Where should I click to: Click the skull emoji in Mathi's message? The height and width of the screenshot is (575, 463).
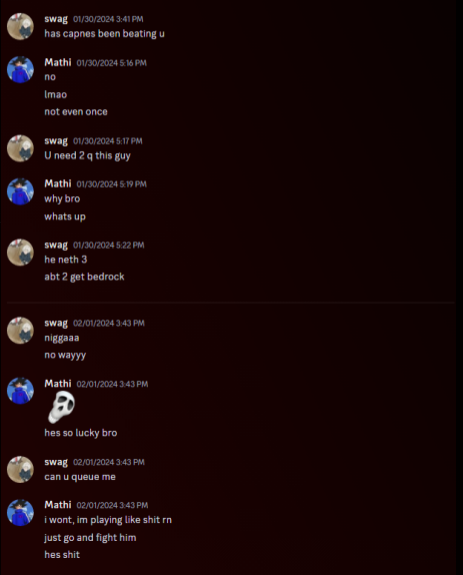61,407
